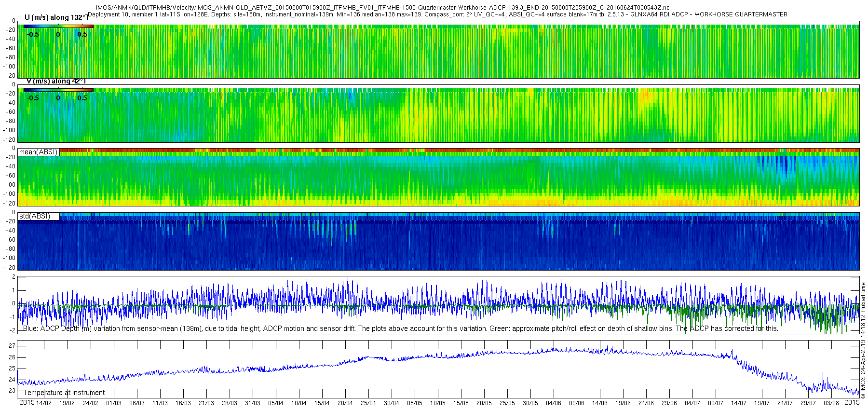
Task: Select the 'mean(ABSI)' panel label
Action: pos(39,152)
